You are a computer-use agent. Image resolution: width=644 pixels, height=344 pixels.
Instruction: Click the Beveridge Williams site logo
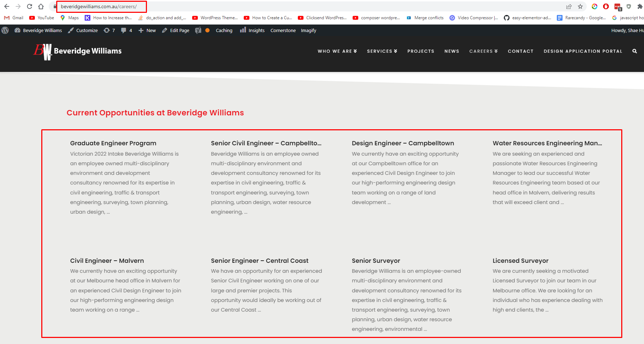[x=78, y=51]
